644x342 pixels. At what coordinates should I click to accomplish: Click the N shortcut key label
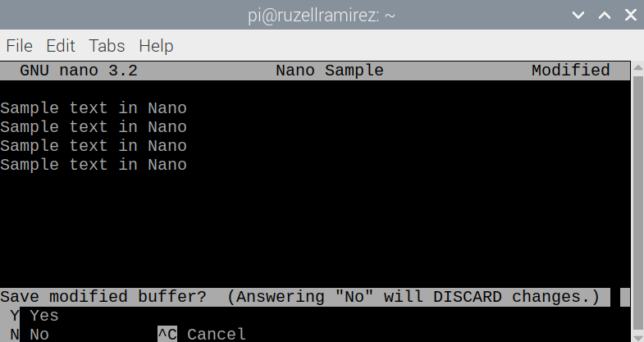pyautogui.click(x=14, y=334)
